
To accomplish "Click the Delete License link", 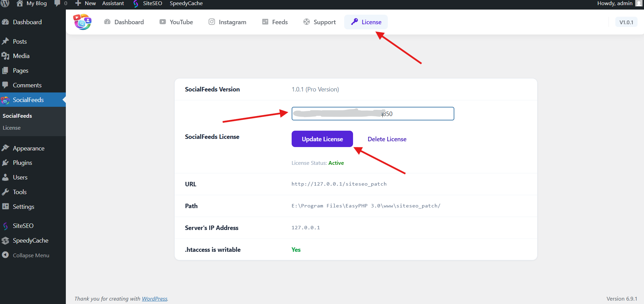I will (387, 139).
